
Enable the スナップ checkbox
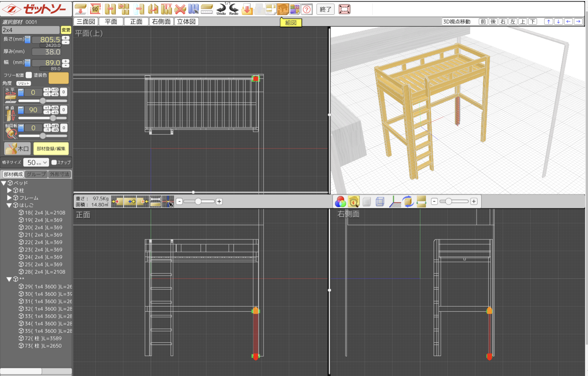pyautogui.click(x=54, y=162)
